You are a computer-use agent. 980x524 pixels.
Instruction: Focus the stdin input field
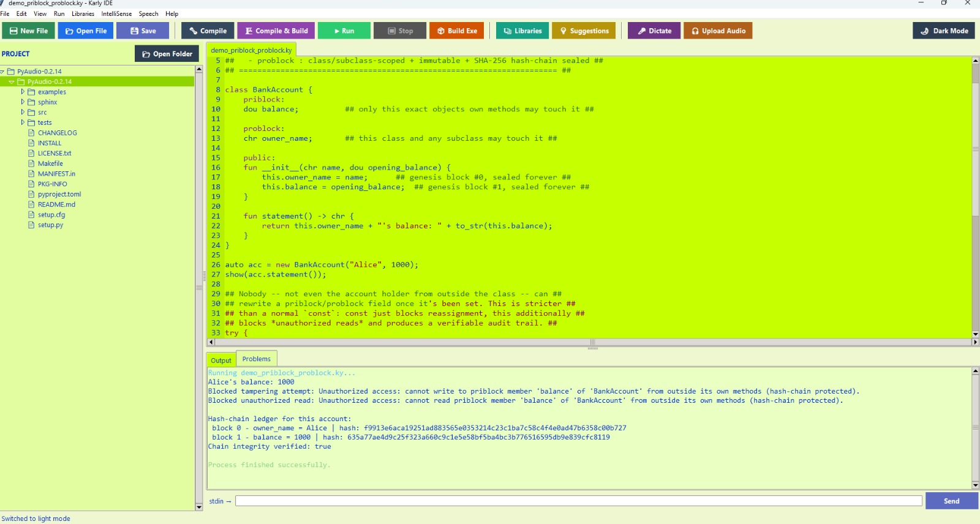(579, 501)
